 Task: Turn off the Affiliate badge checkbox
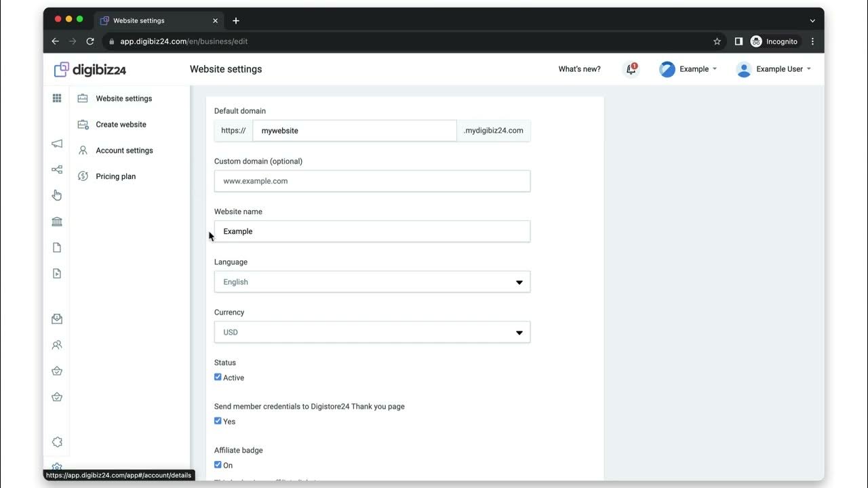[218, 465]
